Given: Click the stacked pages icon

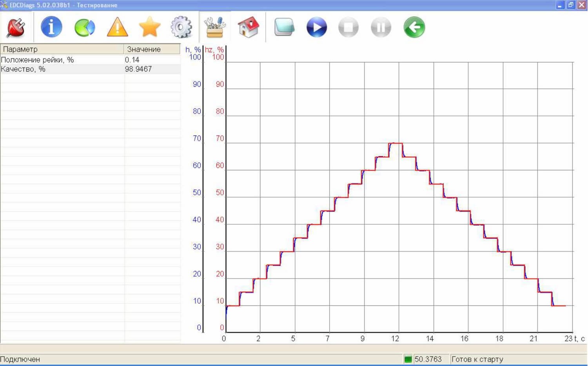Looking at the screenshot, I should point(284,27).
